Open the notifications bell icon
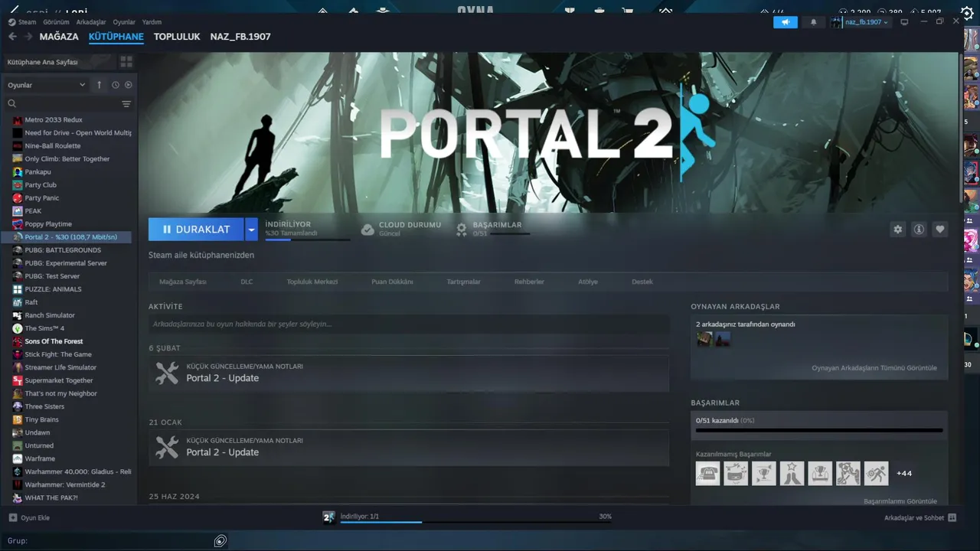Screen dimensions: 980x551 coord(813,22)
